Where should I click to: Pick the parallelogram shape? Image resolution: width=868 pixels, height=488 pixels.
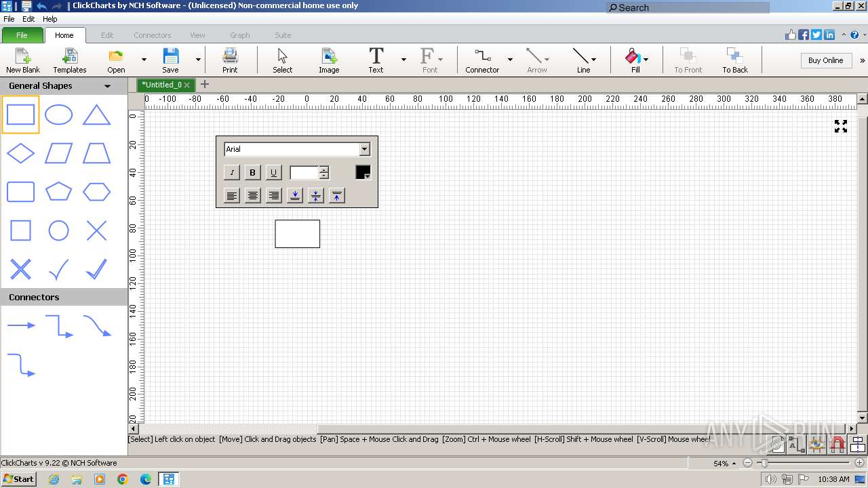pyautogui.click(x=58, y=153)
